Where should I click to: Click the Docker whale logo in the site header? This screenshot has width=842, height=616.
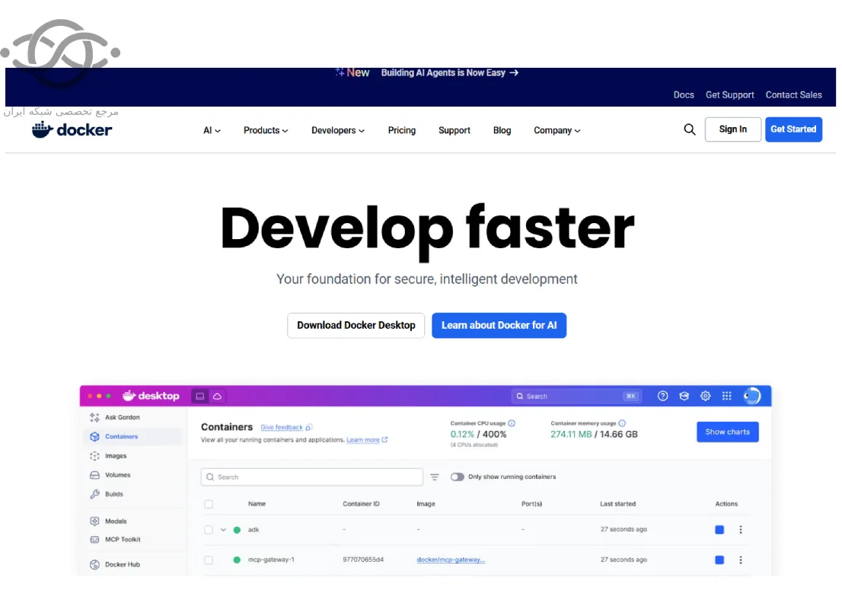coord(72,129)
